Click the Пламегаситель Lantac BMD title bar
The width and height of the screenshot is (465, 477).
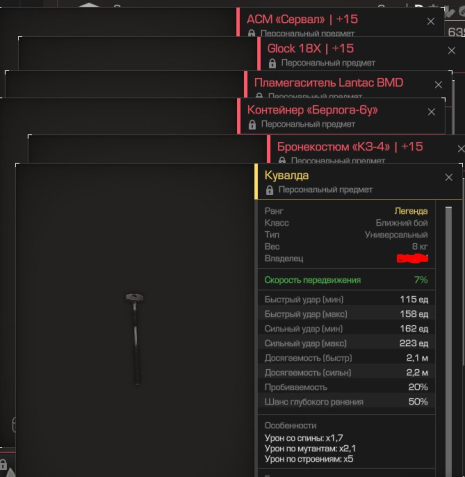[x=329, y=83]
